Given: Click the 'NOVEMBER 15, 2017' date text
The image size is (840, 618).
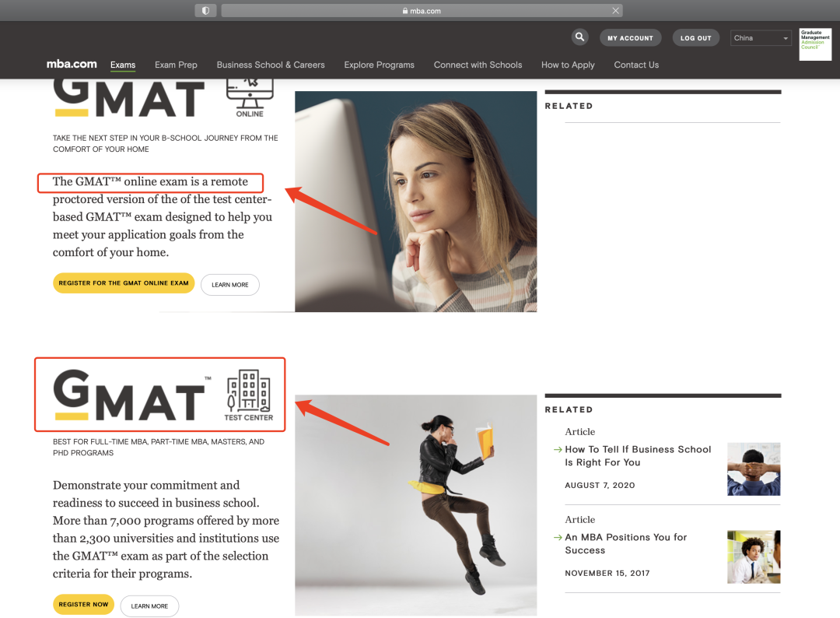Looking at the screenshot, I should click(607, 573).
